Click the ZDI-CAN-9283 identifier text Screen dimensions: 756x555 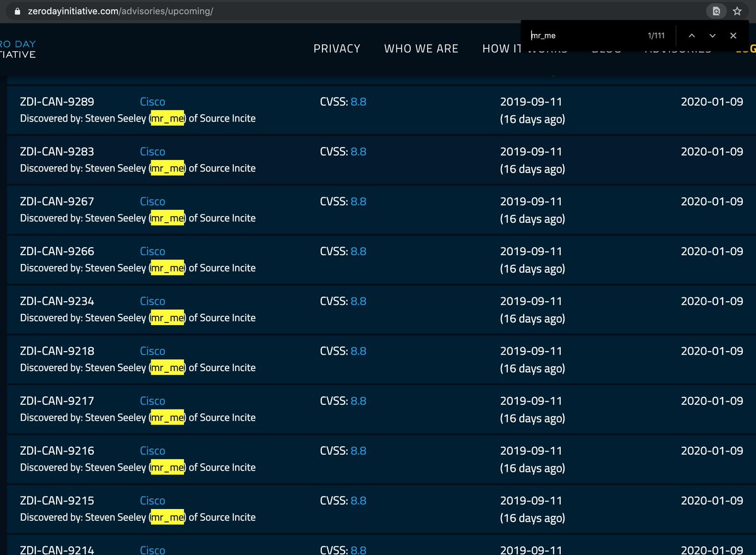click(x=57, y=151)
